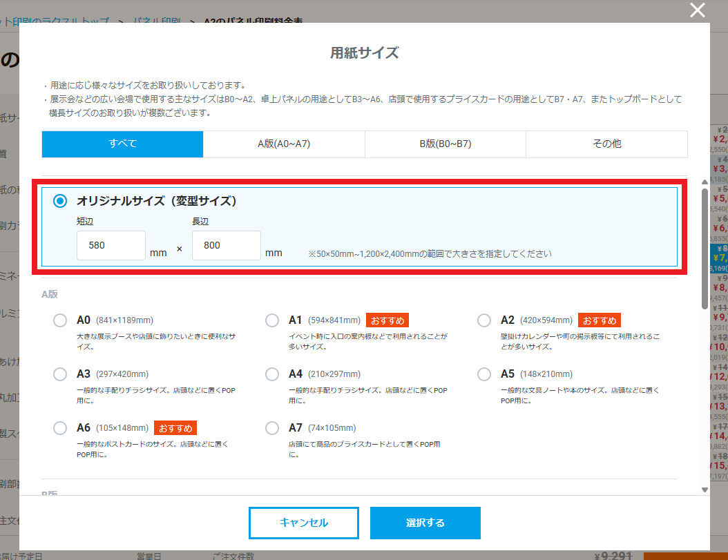Edit the 短辺 width input field

pos(111,245)
